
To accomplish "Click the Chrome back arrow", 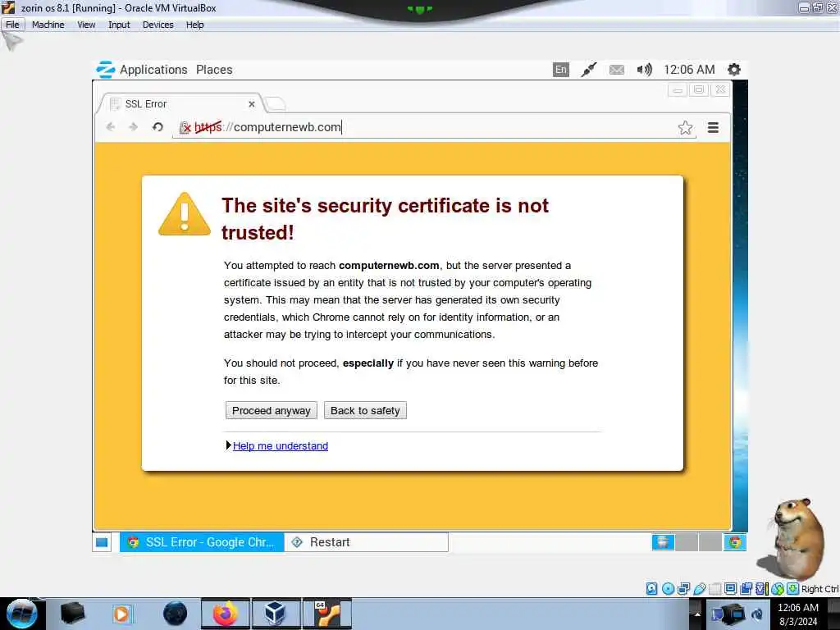I will 111,127.
